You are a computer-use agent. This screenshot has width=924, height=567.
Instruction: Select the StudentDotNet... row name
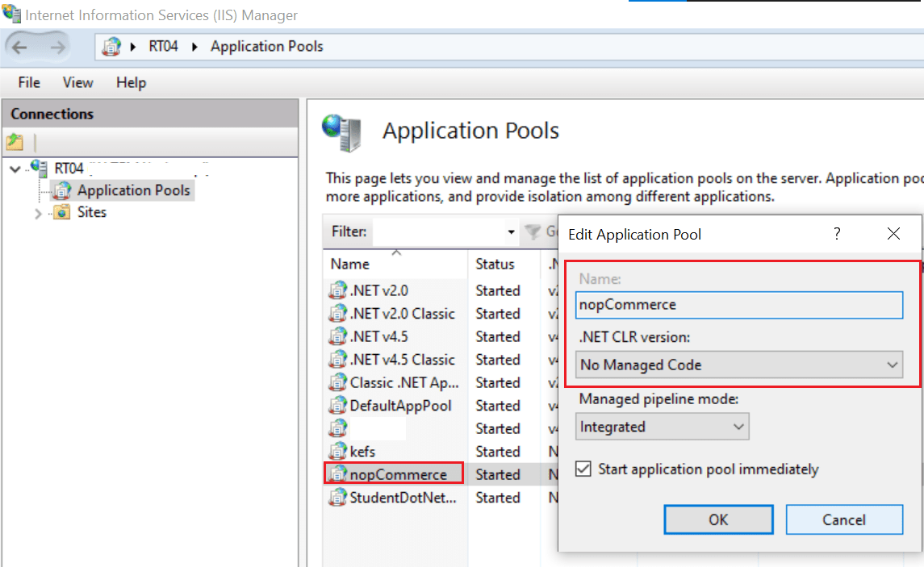coord(403,498)
